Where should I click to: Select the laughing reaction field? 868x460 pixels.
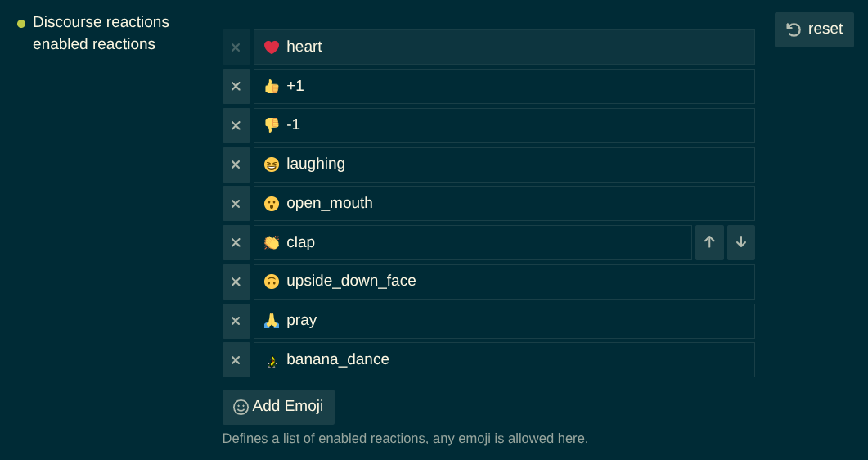point(504,165)
